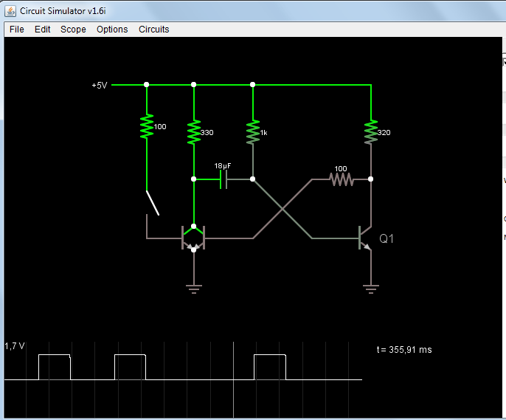Screen dimensions: 506x420
Task: Click the third scope pulse
Action: tap(270, 367)
